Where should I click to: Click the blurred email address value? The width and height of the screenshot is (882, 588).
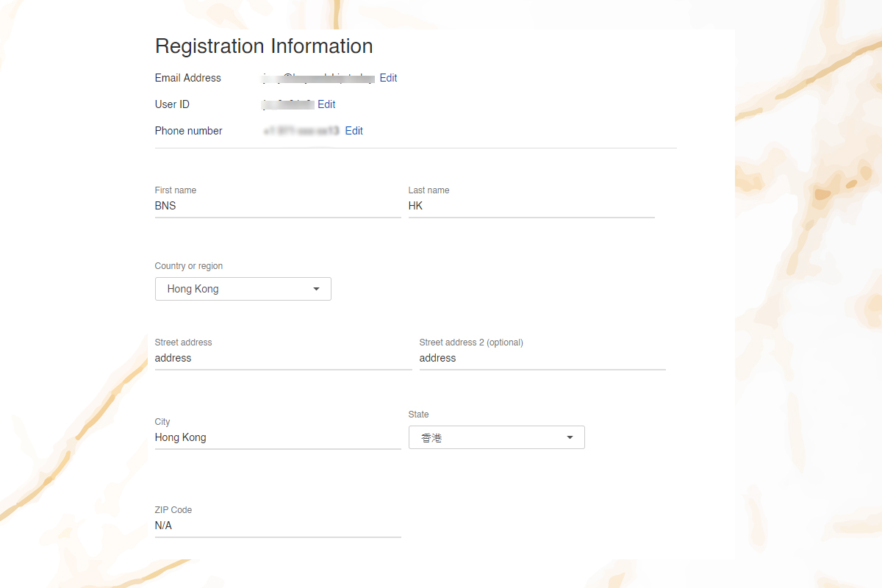319,78
